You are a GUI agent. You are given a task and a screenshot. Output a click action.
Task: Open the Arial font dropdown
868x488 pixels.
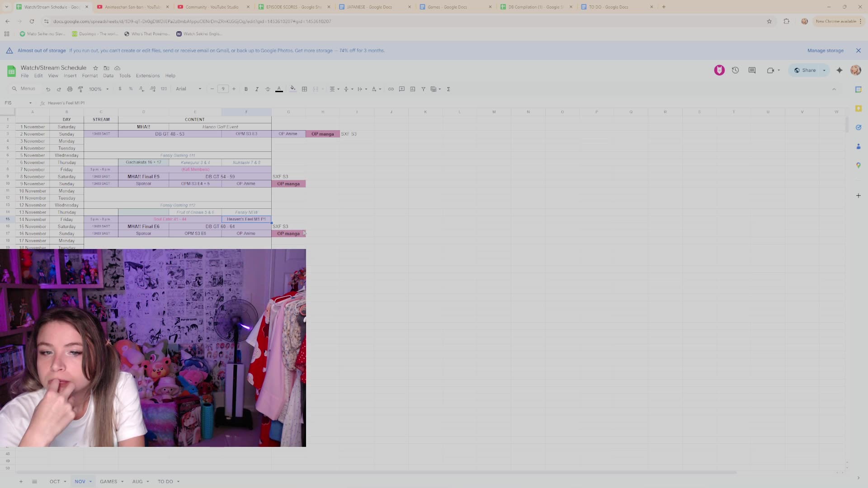tap(189, 89)
